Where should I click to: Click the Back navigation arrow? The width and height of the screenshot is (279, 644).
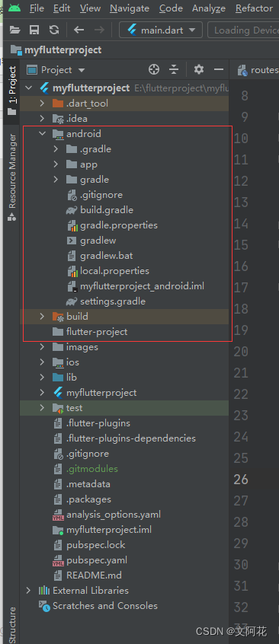coord(79,30)
